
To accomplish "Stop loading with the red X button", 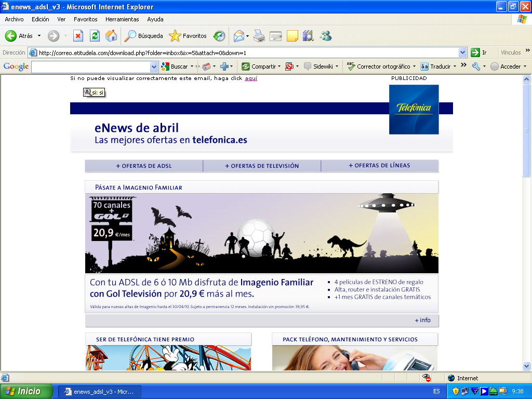I will point(78,36).
